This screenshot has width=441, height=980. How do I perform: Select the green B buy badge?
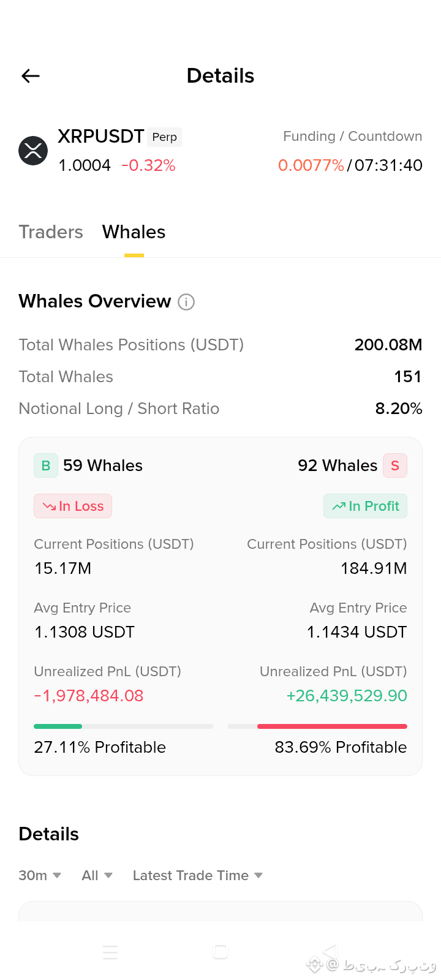(46, 466)
